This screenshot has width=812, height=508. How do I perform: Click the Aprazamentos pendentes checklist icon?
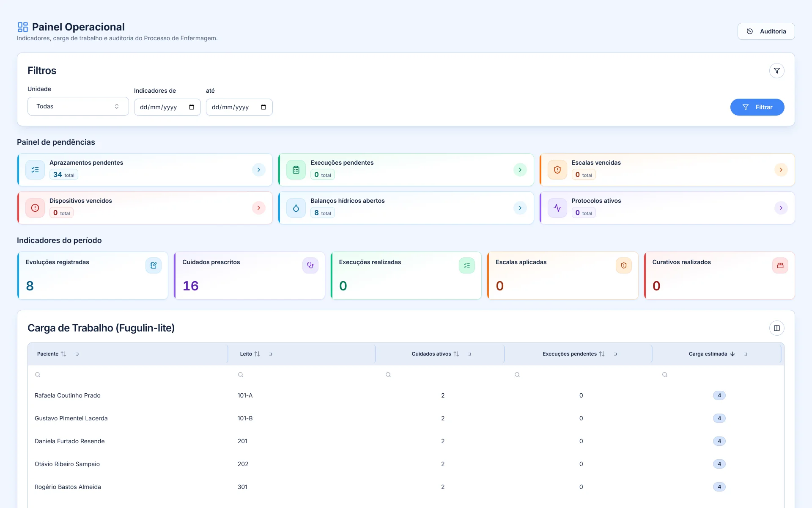tap(35, 170)
